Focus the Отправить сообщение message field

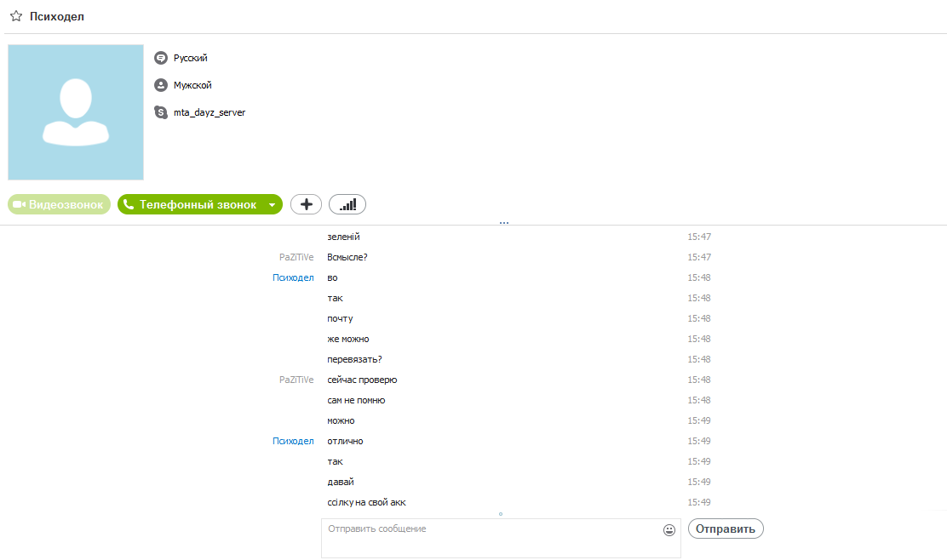[501, 538]
